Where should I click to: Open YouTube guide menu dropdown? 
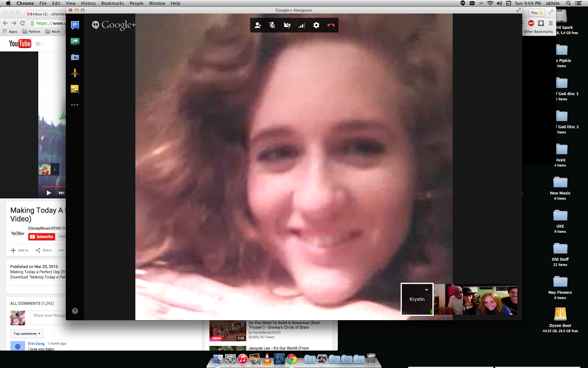(x=39, y=44)
